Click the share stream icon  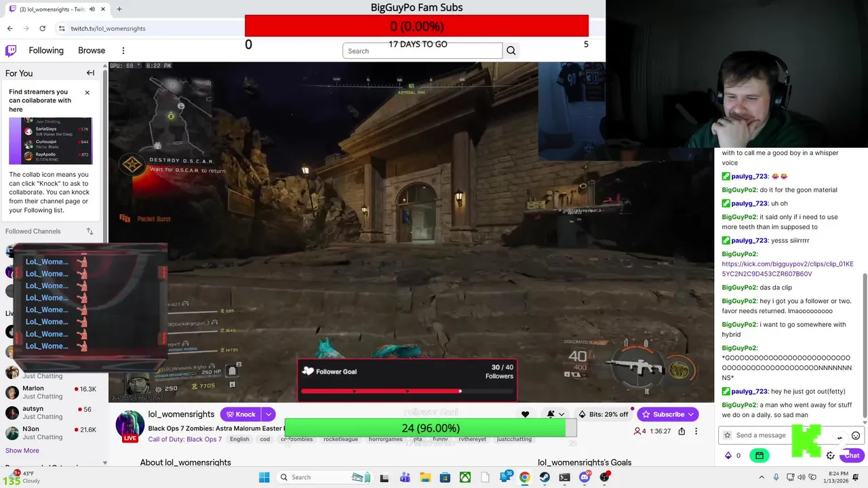click(x=682, y=431)
